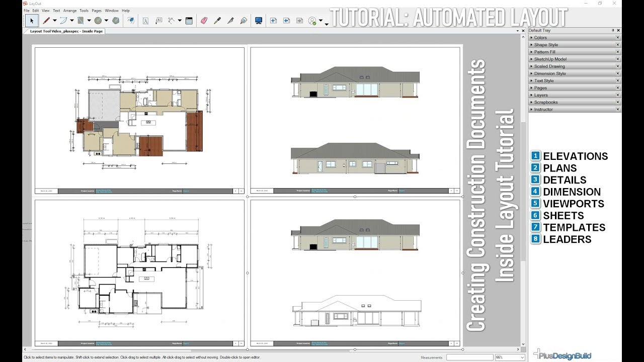Image resolution: width=644 pixels, height=362 pixels.
Task: Pick the Line drawing tool
Action: (46, 21)
